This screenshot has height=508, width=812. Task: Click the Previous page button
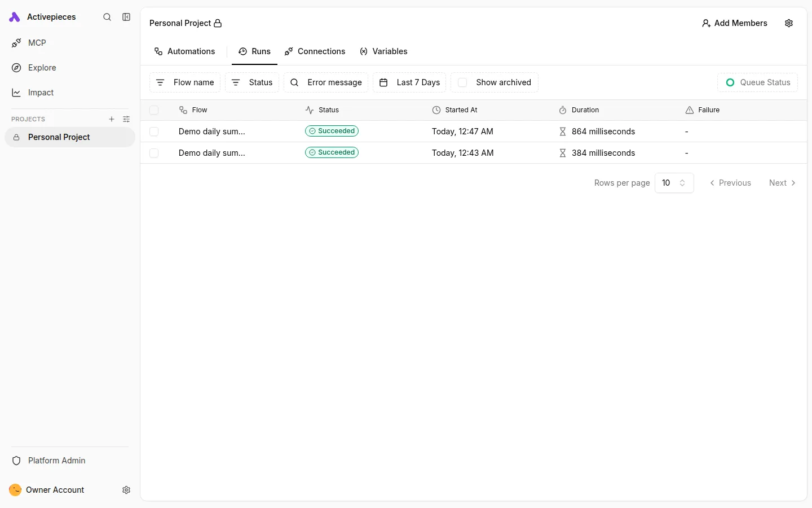click(x=730, y=183)
